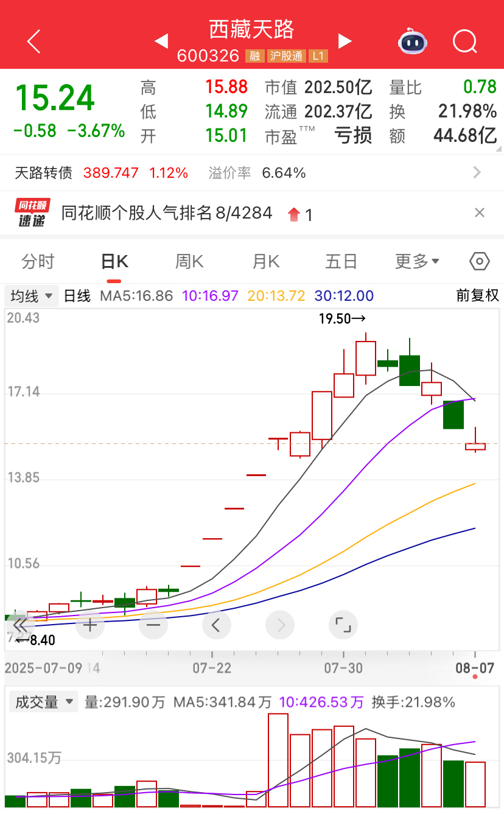Switch to previous stock with left triangle

pos(161,41)
